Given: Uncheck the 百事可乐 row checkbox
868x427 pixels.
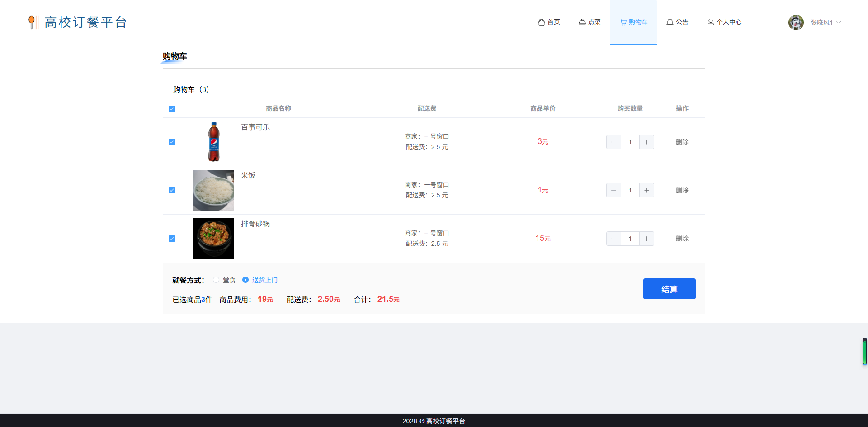Looking at the screenshot, I should (x=172, y=142).
